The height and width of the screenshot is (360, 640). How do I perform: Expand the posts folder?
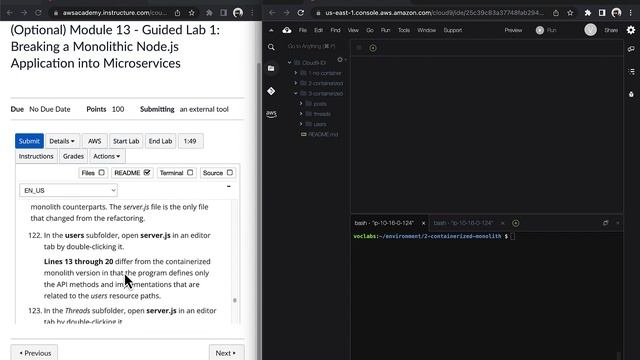click(x=301, y=104)
